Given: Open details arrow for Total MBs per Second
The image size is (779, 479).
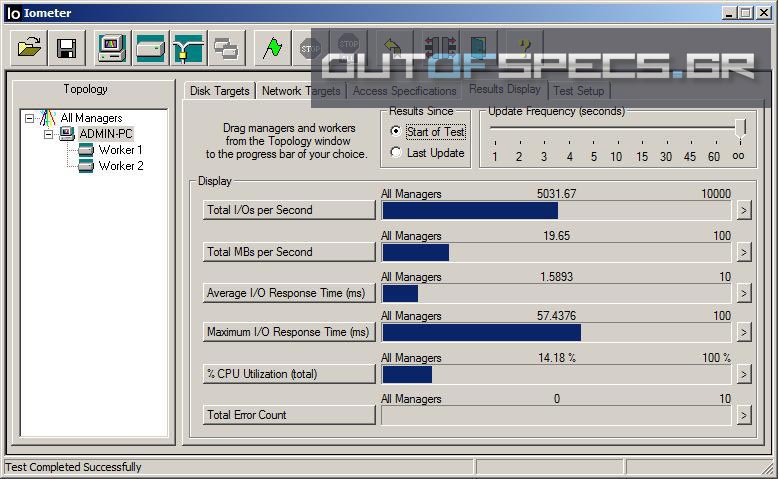Looking at the screenshot, I should pos(744,252).
